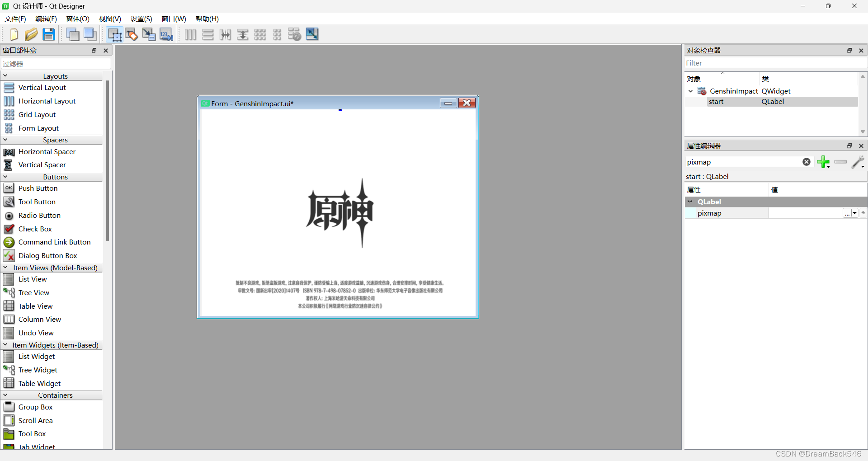Select GenshinImpact QWidget in inspector
The width and height of the screenshot is (868, 461).
click(x=771, y=91)
